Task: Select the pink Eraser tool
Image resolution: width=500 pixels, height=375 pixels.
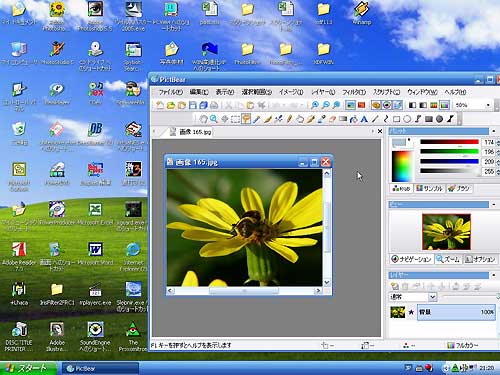Action: (x=332, y=119)
